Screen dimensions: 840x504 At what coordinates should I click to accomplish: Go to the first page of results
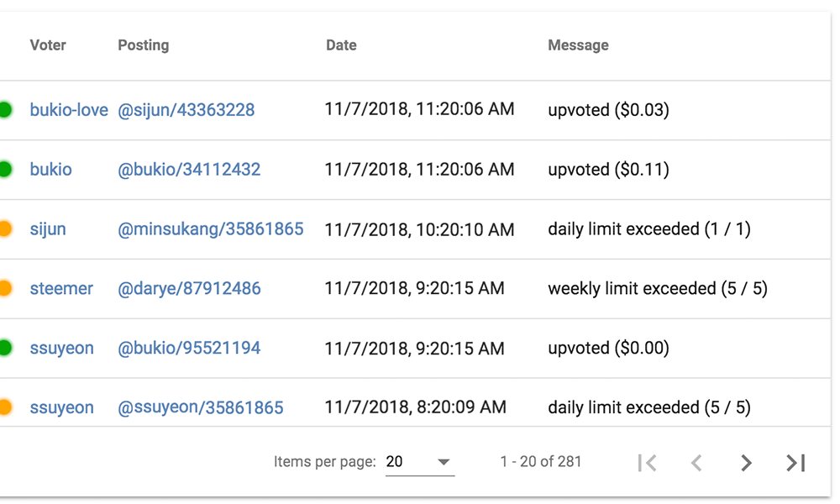(647, 463)
